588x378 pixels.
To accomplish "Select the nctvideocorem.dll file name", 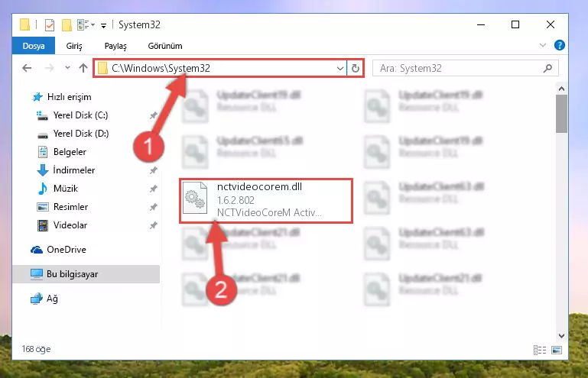I will coord(259,186).
